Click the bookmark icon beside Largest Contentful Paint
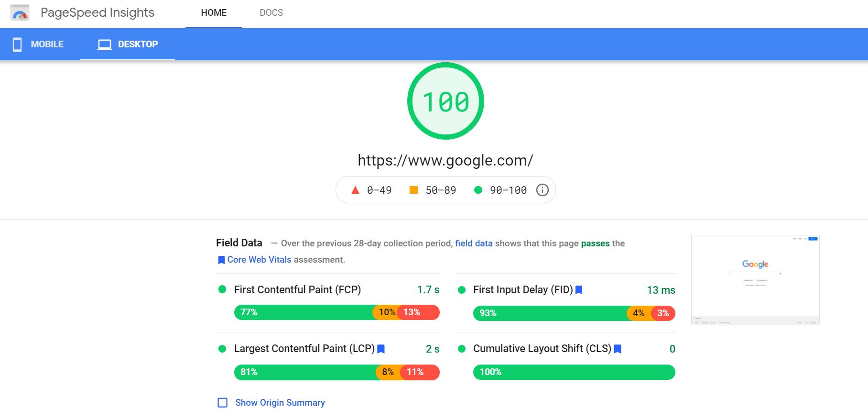Viewport: 868px width, 410px height. 381,349
